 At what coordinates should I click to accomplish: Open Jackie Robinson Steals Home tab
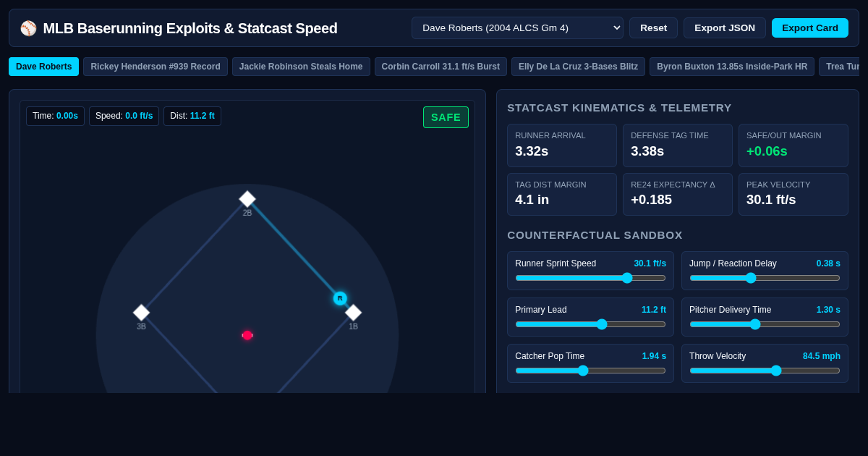[301, 67]
